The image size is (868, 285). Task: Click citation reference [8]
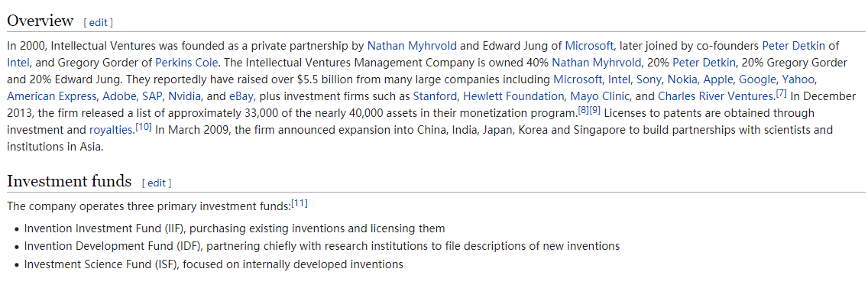coord(584,110)
